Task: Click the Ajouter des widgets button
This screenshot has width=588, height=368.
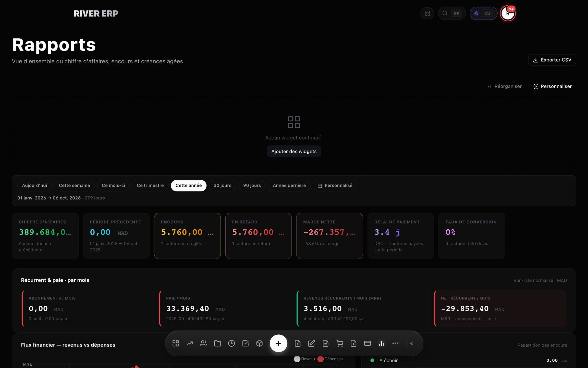Action: [294, 151]
